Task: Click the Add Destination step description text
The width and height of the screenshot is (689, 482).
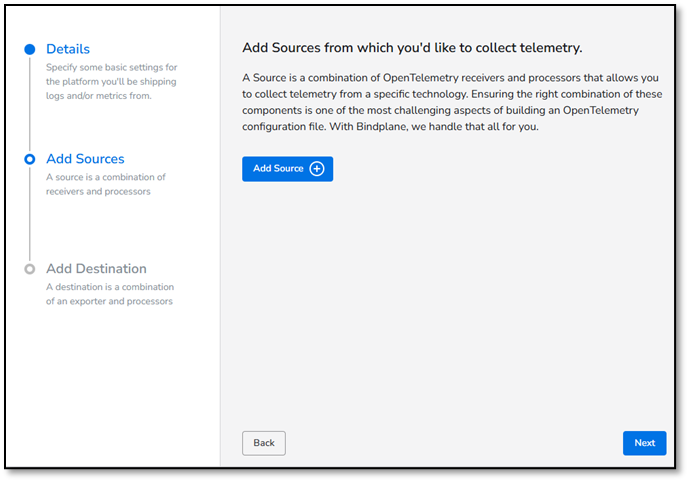Action: click(x=110, y=294)
